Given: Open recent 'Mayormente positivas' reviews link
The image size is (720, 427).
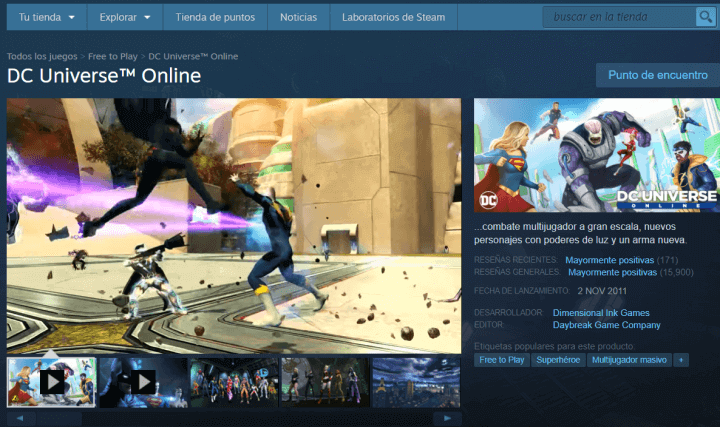Looking at the screenshot, I should coord(609,260).
